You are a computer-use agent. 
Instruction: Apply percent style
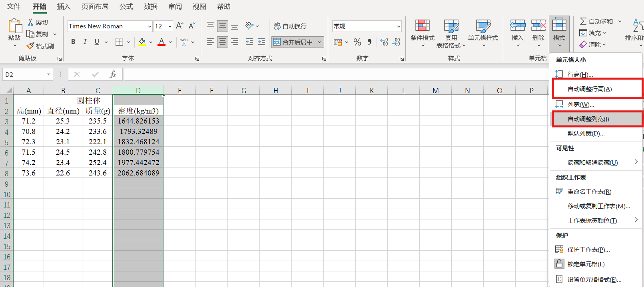[357, 42]
